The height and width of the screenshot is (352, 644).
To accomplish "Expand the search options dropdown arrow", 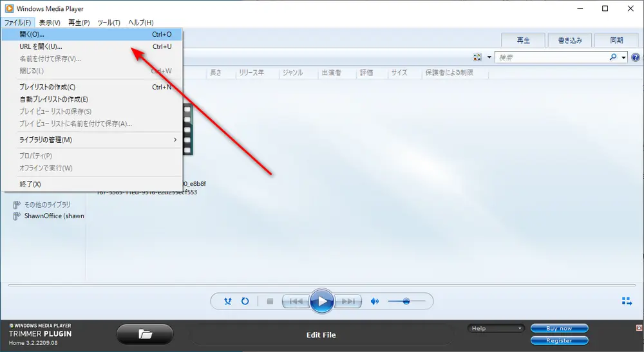I will point(623,57).
